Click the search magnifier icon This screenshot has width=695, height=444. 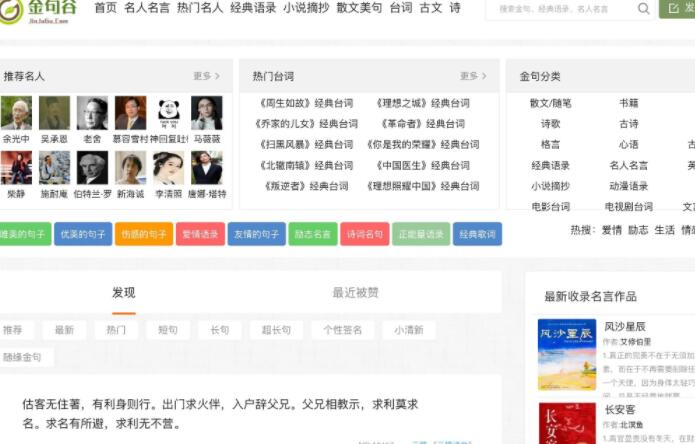643,8
